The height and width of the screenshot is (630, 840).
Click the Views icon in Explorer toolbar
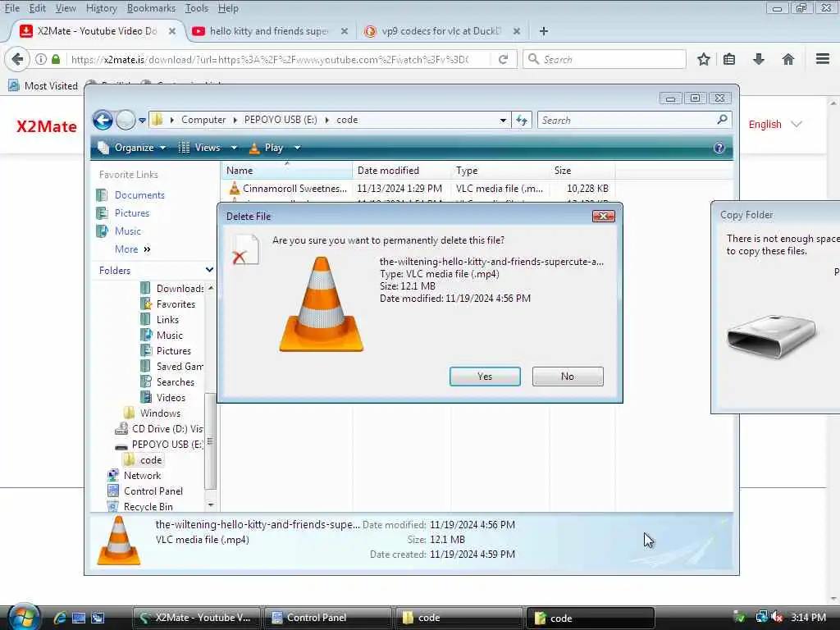(184, 148)
